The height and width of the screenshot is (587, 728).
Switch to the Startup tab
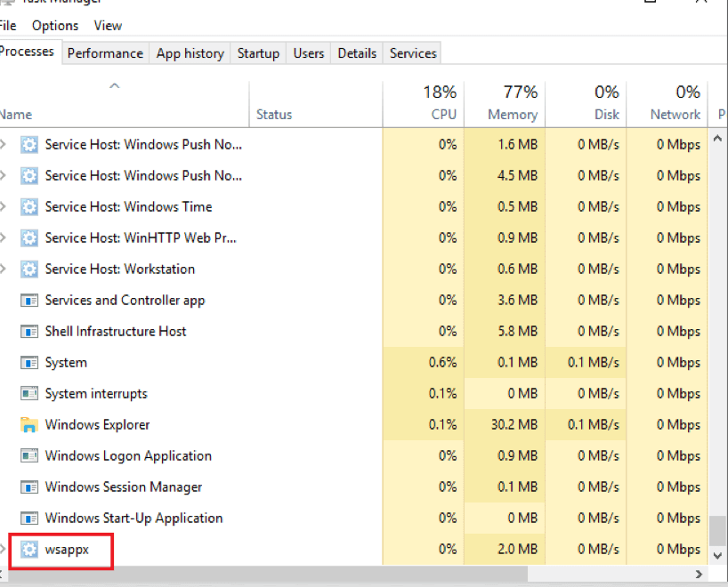click(258, 53)
